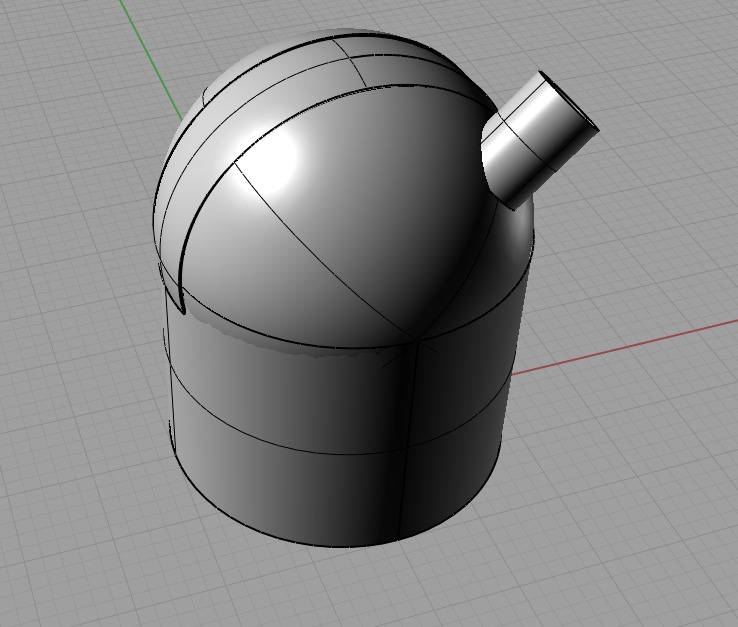Pick the horizontal ring curve around the cylinder middle
This screenshot has height=627, width=738.
coord(300,441)
